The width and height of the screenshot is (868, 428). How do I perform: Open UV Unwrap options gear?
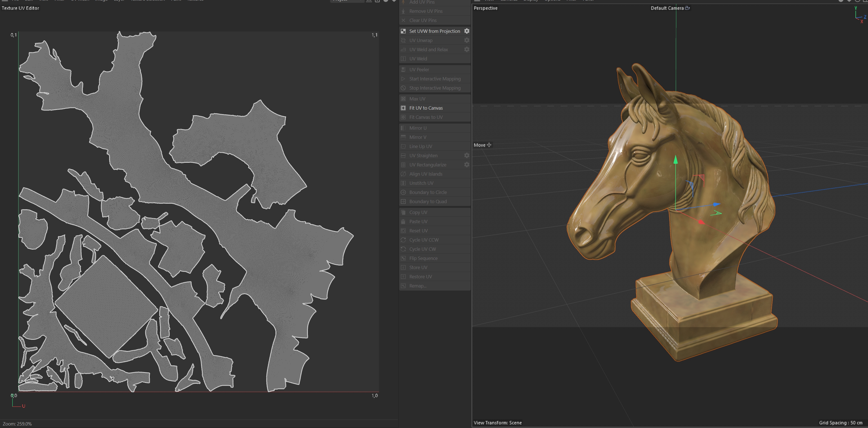point(467,40)
